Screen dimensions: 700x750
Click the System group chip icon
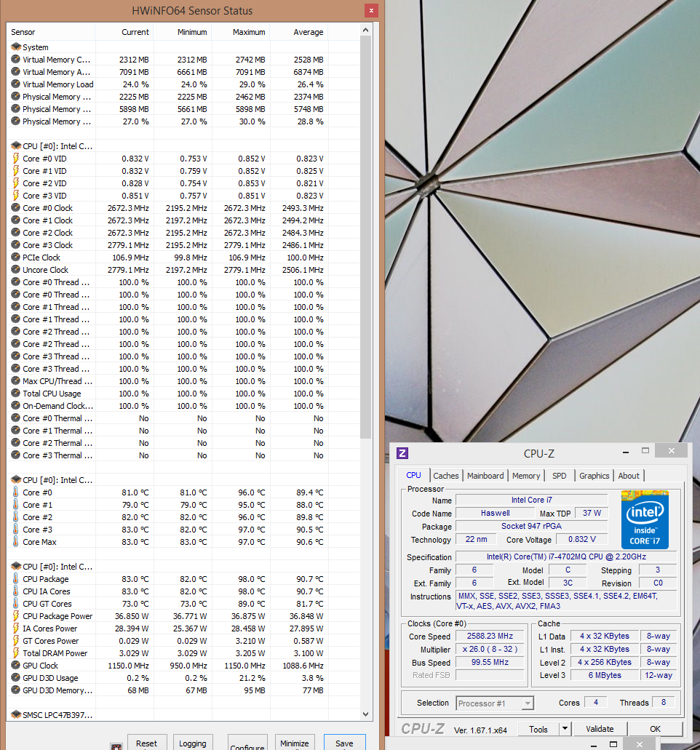pyautogui.click(x=16, y=47)
